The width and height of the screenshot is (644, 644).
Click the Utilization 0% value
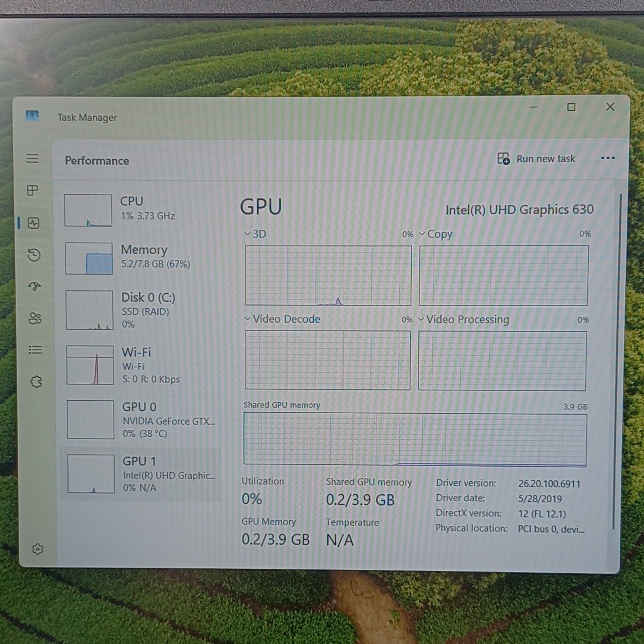[252, 499]
